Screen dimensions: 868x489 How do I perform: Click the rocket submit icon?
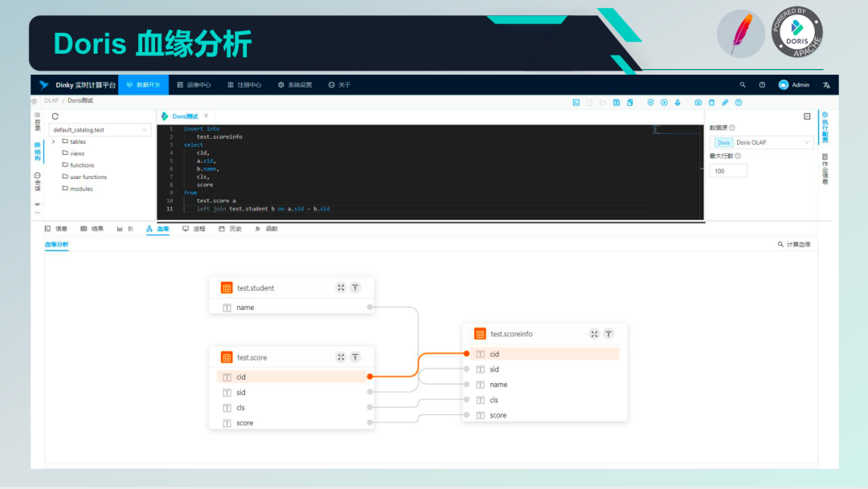(x=678, y=102)
